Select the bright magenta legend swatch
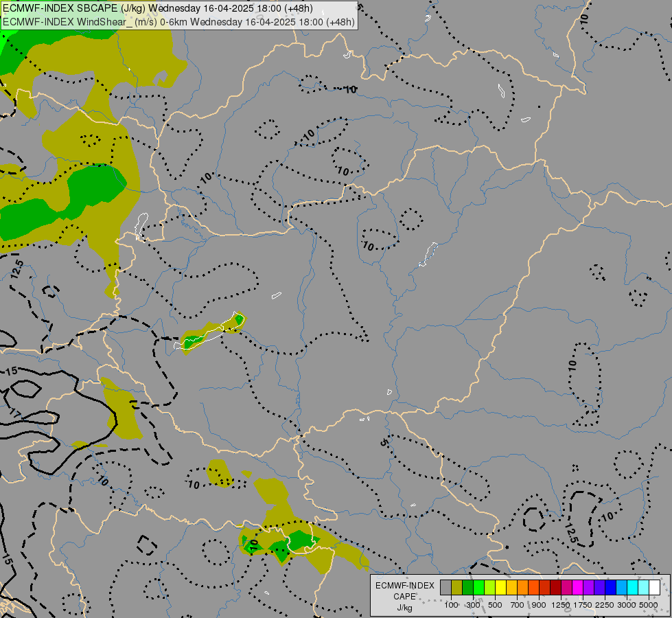Image resolution: width=672 pixels, height=618 pixels. click(x=578, y=587)
